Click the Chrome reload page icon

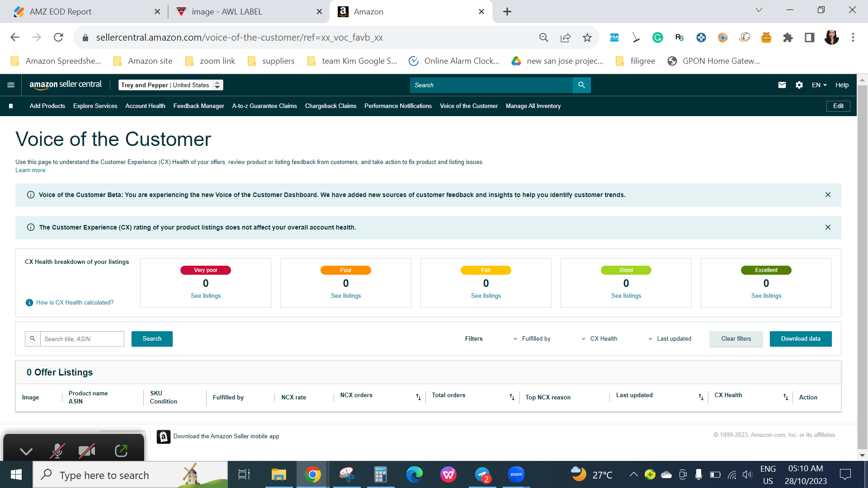coord(58,38)
